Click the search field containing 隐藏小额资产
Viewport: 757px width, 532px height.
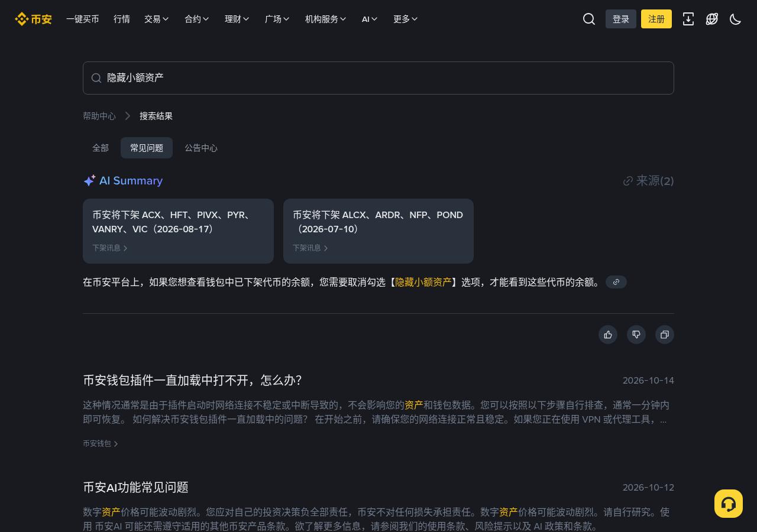pyautogui.click(x=378, y=78)
